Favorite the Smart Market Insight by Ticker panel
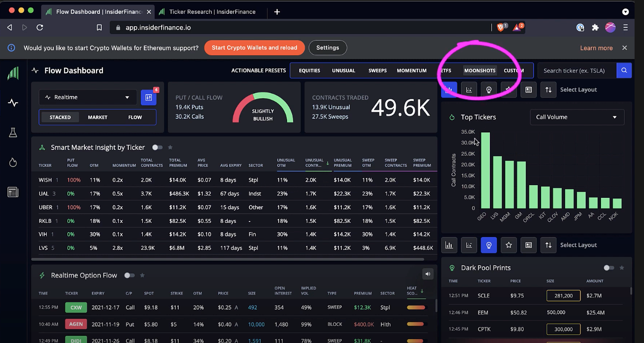The height and width of the screenshot is (343, 644). (x=170, y=147)
